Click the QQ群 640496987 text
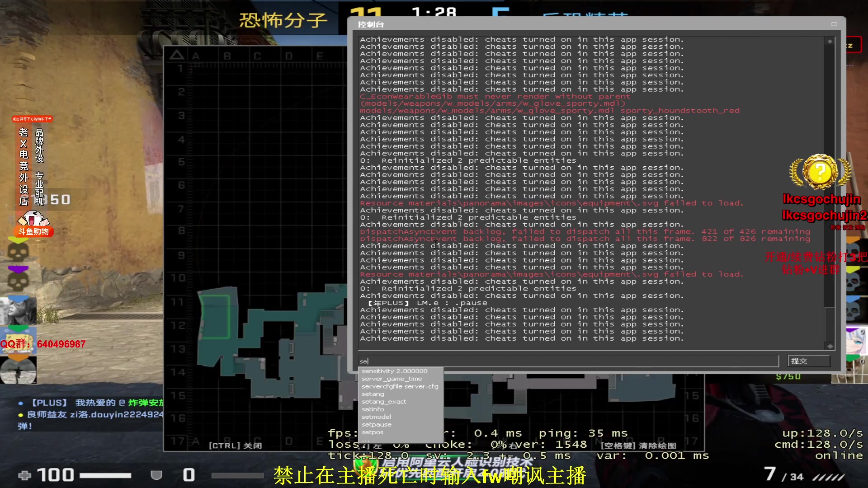Screen dimensions: 868x488 pyautogui.click(x=43, y=344)
